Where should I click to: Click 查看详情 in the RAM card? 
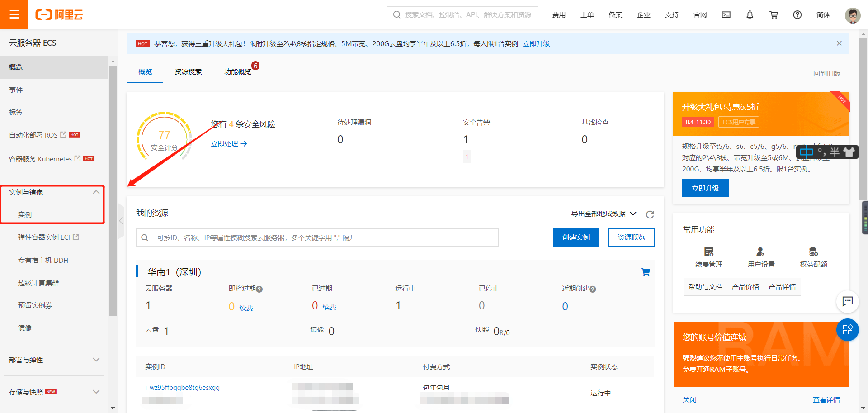click(x=826, y=399)
